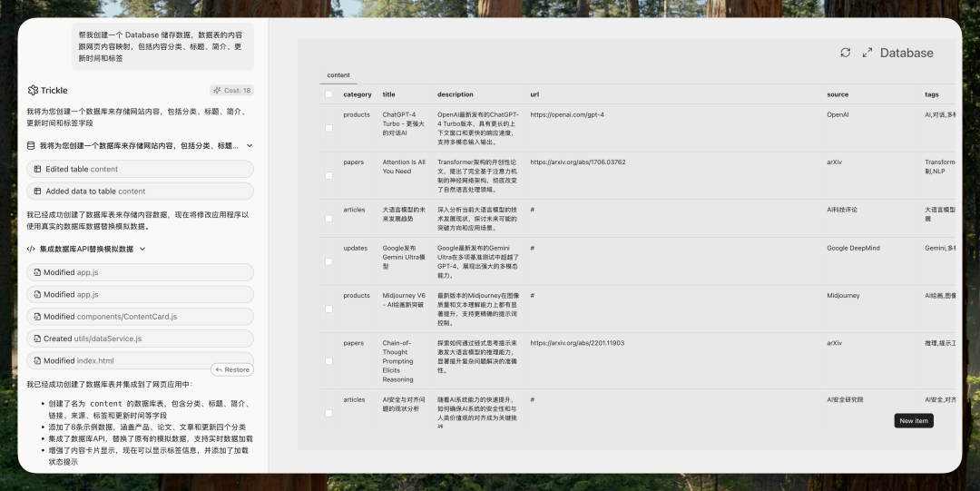Click the https://openai.com/gpt-4 url cell
Image resolution: width=980 pixels, height=491 pixels.
tap(567, 115)
